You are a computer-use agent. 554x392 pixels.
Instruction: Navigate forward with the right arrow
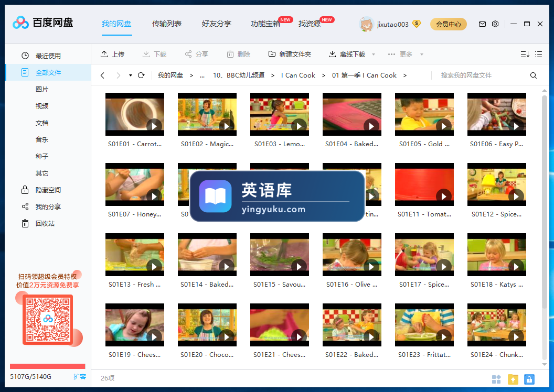[119, 75]
